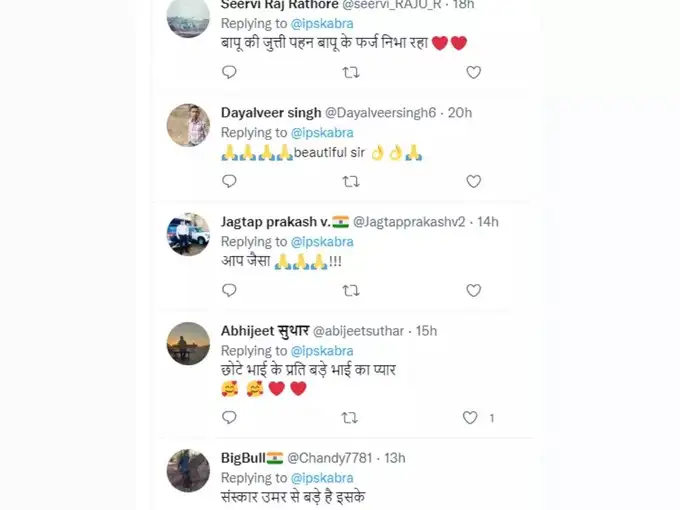Retweet Seervi Raj Rathore's reply
The width and height of the screenshot is (680, 510).
click(351, 72)
